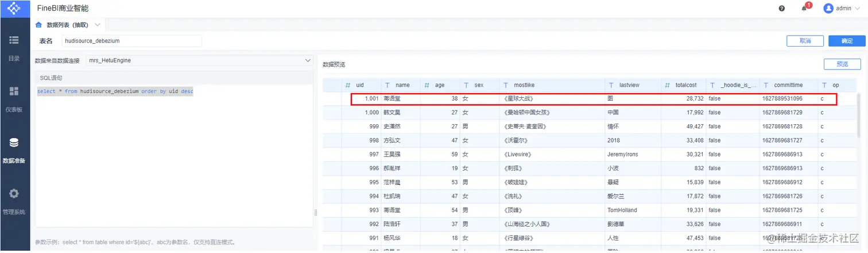Image resolution: width=868 pixels, height=253 pixels.
Task: Open the notification bell icon
Action: 804,8
